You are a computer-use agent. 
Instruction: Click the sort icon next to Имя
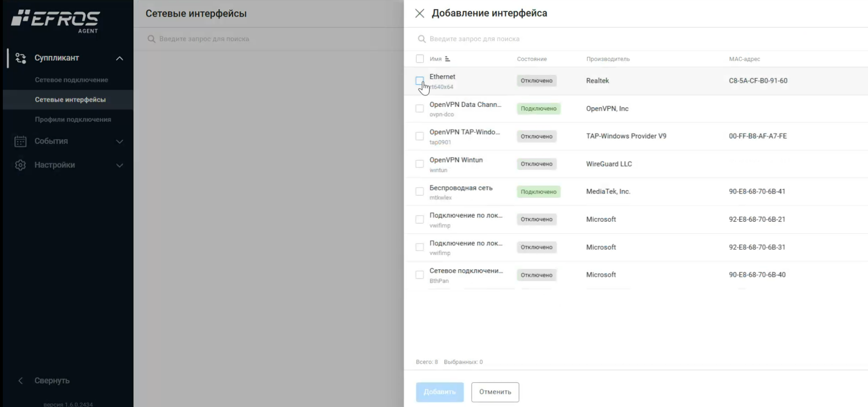click(x=447, y=59)
